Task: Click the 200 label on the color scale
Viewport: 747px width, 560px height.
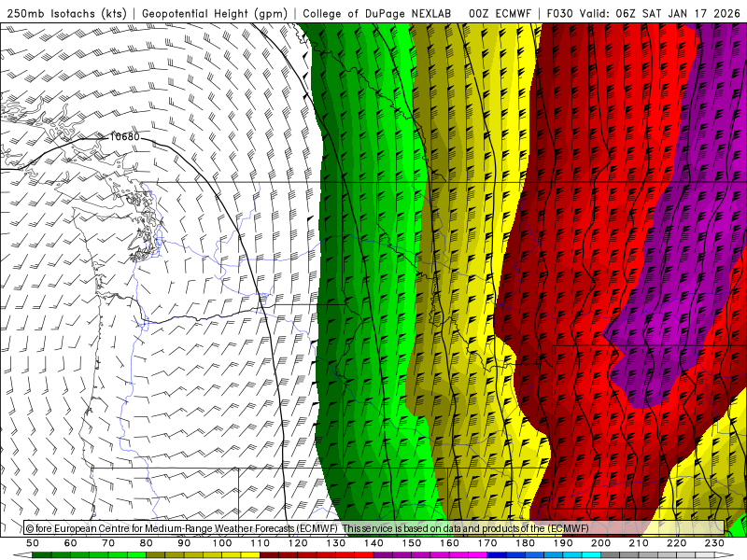Action: (x=601, y=543)
